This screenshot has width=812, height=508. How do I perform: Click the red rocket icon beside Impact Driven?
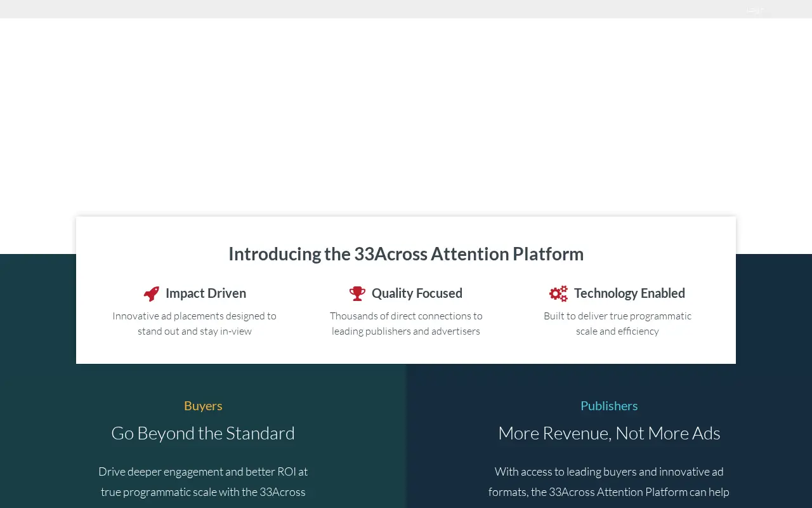[x=152, y=293]
